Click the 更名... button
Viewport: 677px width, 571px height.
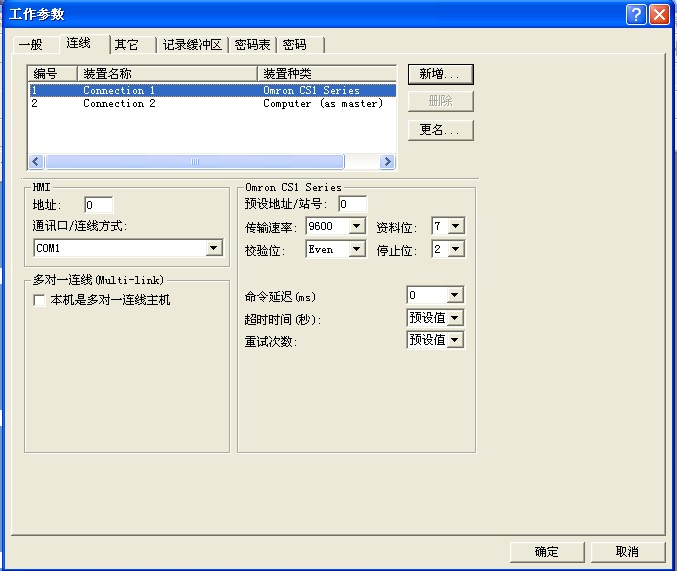tap(440, 130)
